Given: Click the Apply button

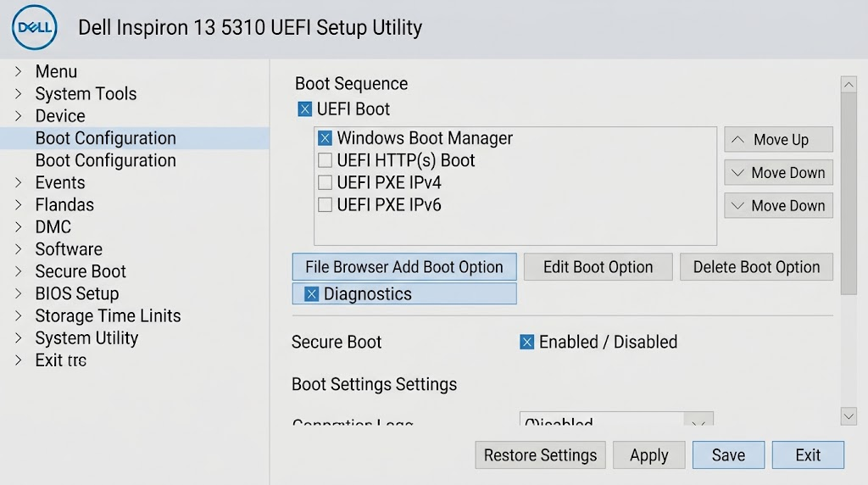Looking at the screenshot, I should pyautogui.click(x=648, y=455).
